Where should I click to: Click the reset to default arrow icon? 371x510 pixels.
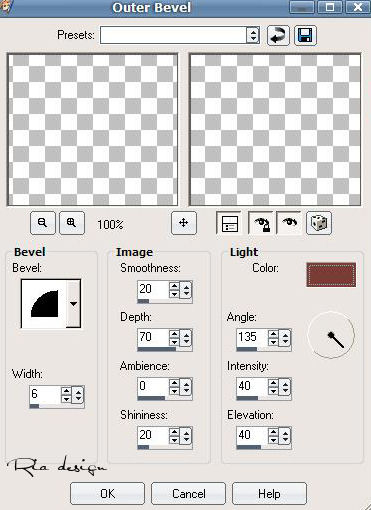click(x=278, y=35)
